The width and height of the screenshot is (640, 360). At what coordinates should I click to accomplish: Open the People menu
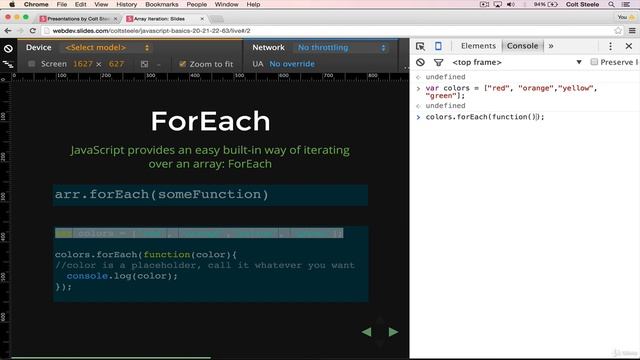click(196, 4)
